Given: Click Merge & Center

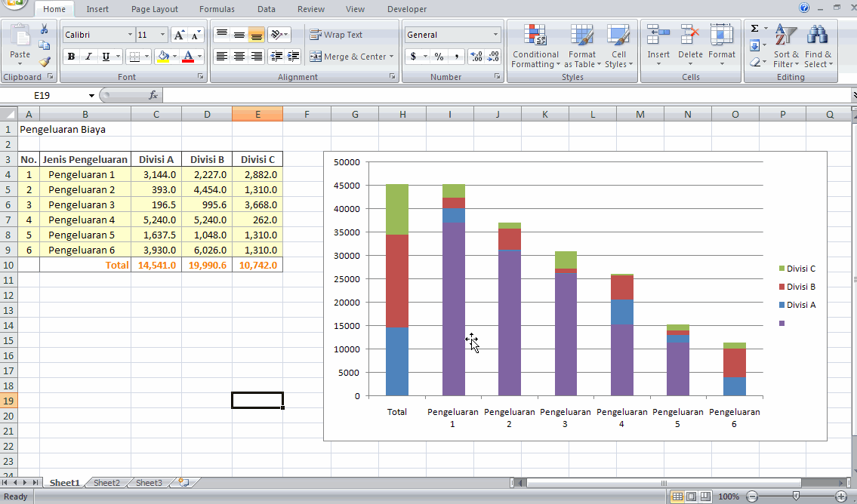Looking at the screenshot, I should coord(348,57).
